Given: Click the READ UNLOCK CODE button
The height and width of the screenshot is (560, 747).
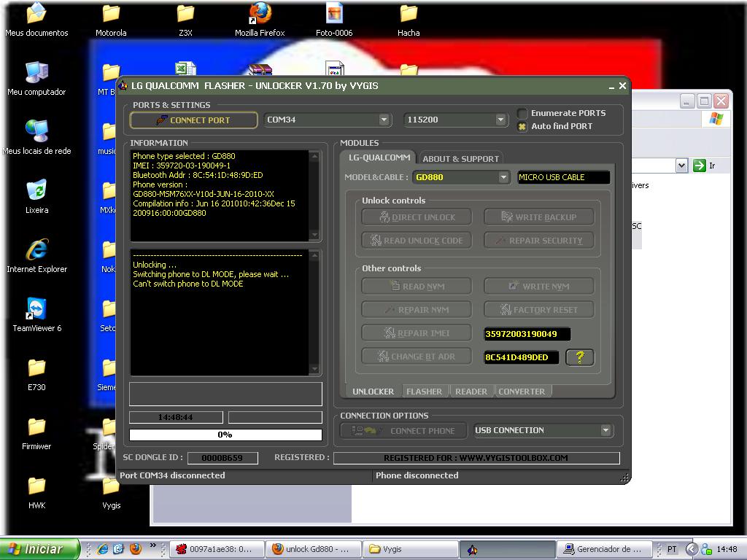Looking at the screenshot, I should coord(417,241).
